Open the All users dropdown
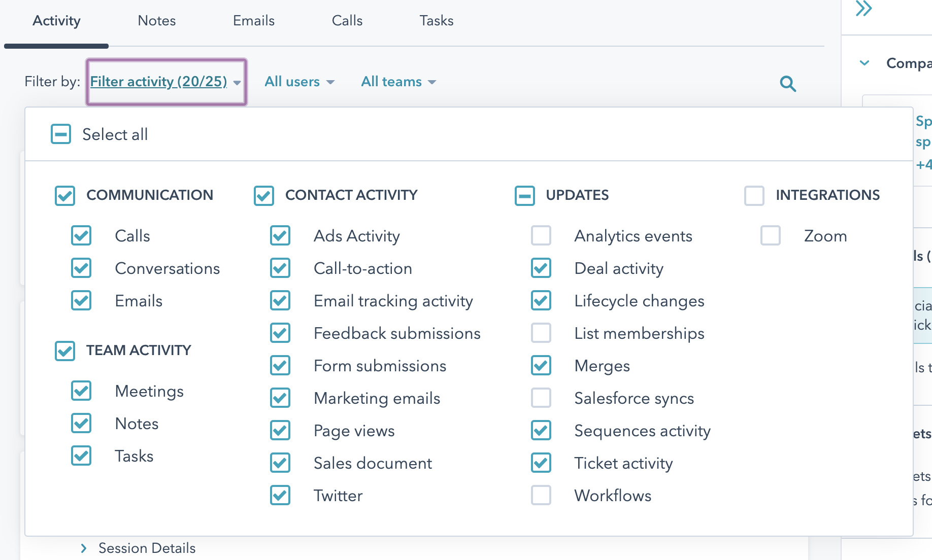 pyautogui.click(x=299, y=82)
